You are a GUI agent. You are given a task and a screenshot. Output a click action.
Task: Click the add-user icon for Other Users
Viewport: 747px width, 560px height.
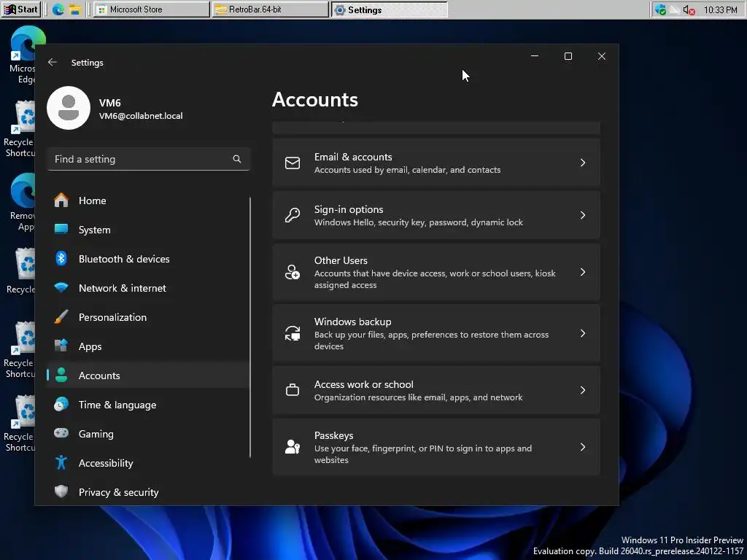[x=293, y=273]
